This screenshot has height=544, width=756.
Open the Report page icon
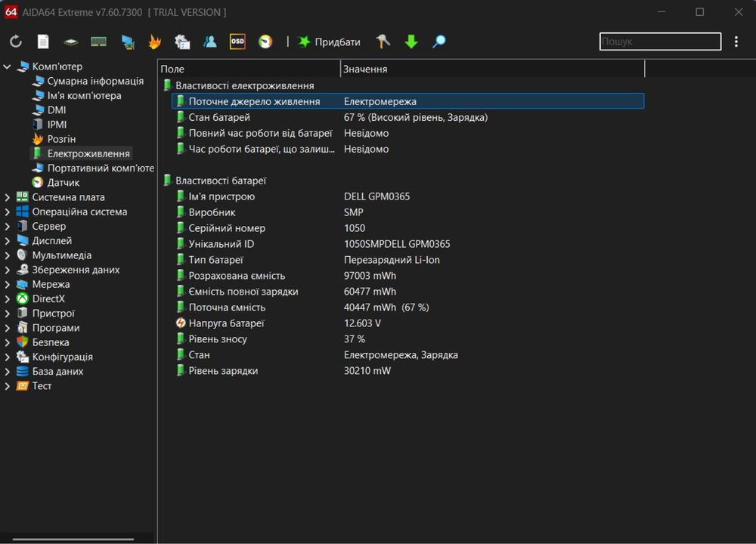pyautogui.click(x=43, y=42)
